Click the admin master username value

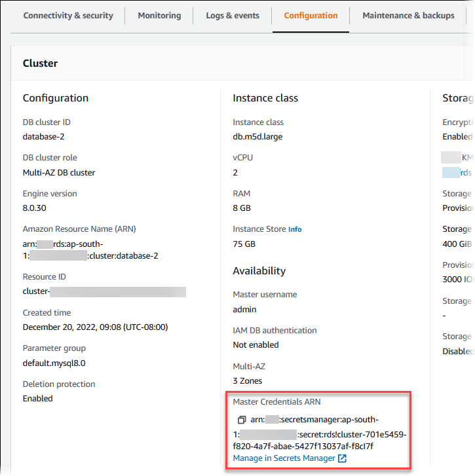click(x=244, y=309)
